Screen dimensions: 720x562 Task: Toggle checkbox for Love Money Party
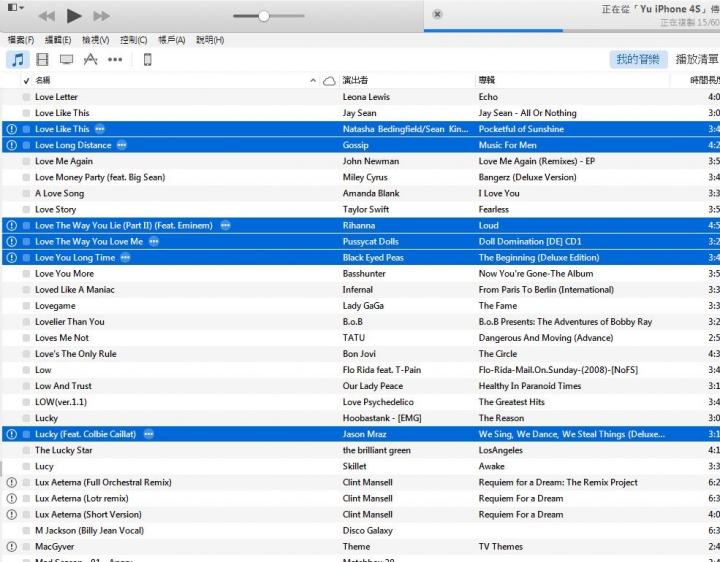pyautogui.click(x=26, y=178)
